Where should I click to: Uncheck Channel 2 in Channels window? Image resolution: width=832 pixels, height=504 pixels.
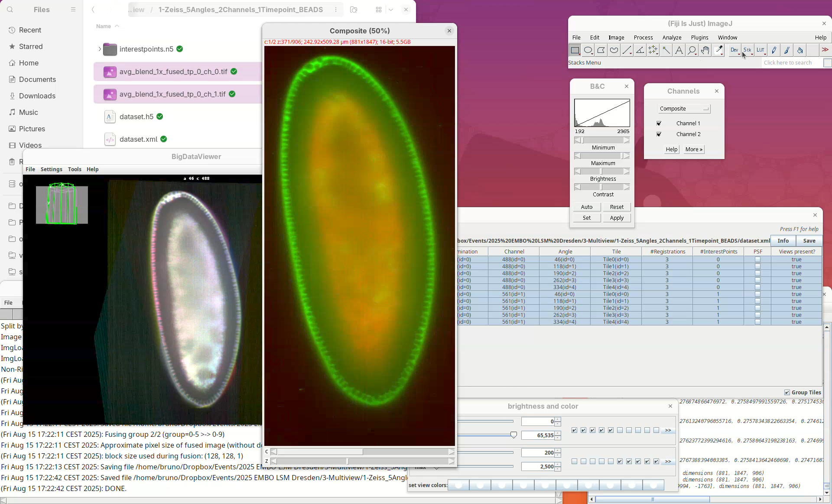click(x=659, y=134)
